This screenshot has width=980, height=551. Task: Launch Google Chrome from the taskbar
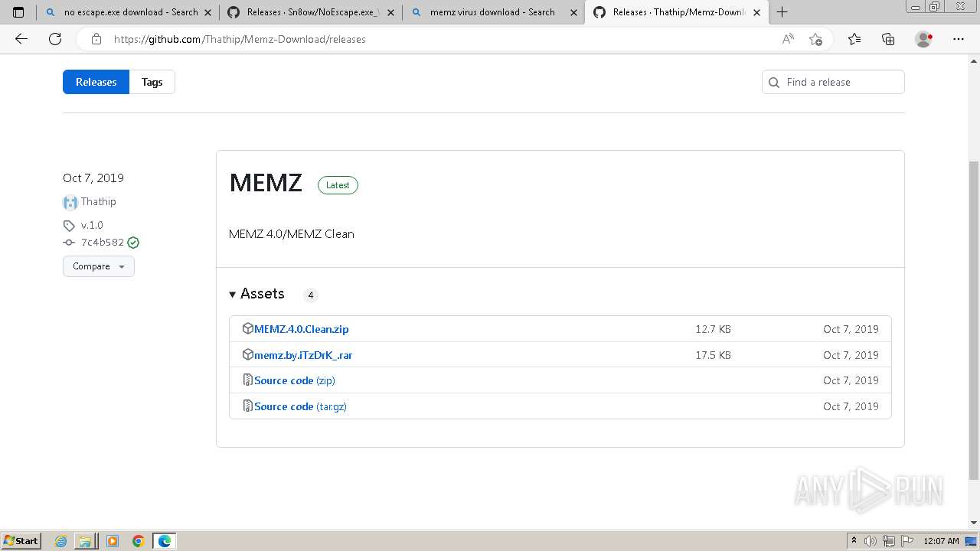point(138,541)
